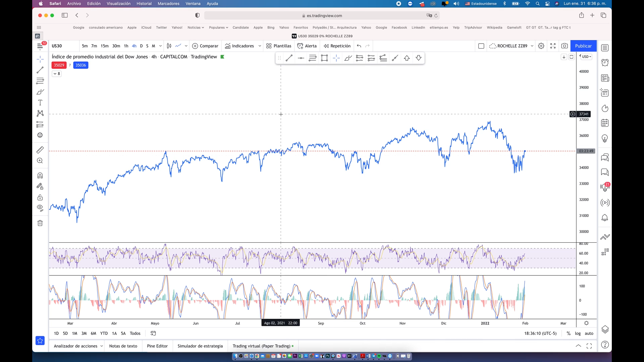This screenshot has height=362, width=644.
Task: Select the 15m timeframe
Action: click(105, 46)
